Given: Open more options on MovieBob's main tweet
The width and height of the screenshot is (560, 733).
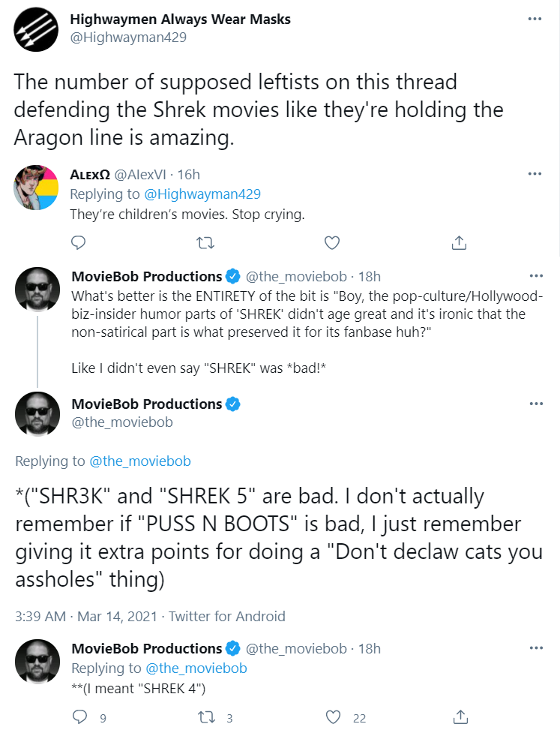Looking at the screenshot, I should pos(536,404).
